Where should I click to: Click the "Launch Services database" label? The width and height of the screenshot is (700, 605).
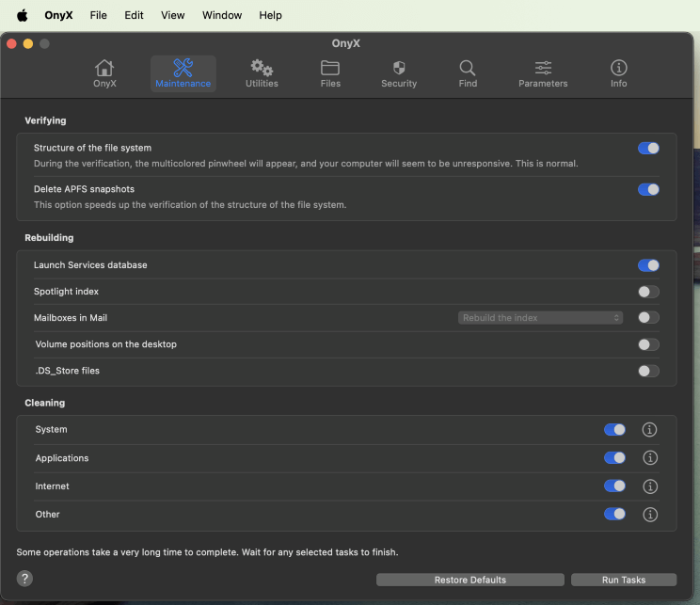tap(90, 265)
